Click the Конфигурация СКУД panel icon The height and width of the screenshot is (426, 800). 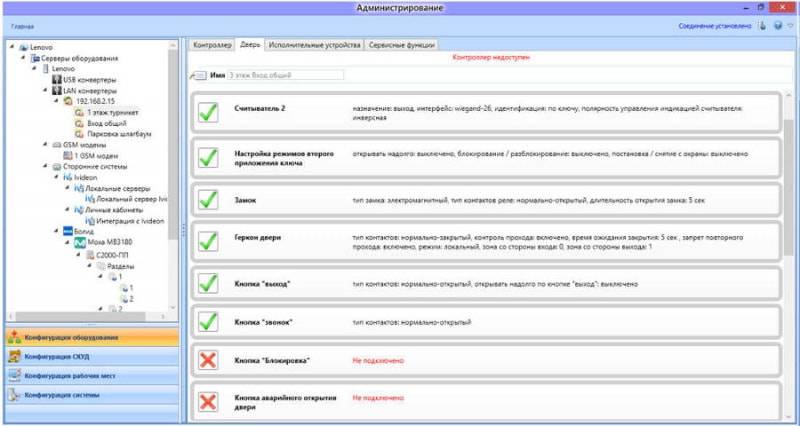point(13,357)
